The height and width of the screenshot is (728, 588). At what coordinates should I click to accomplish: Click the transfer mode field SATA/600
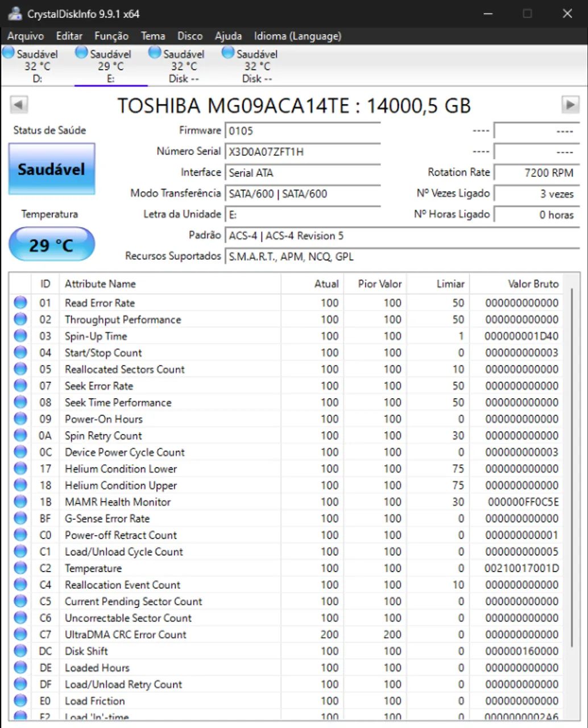[x=303, y=193]
